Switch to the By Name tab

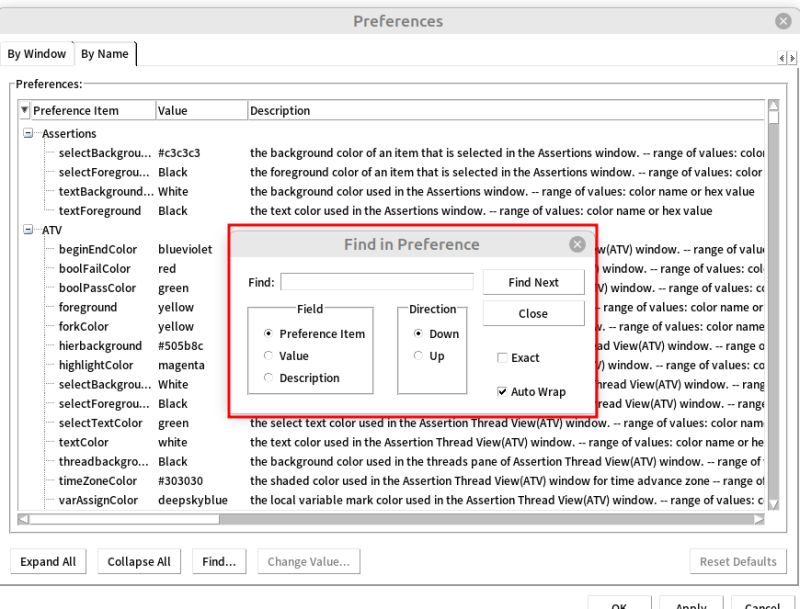(105, 54)
